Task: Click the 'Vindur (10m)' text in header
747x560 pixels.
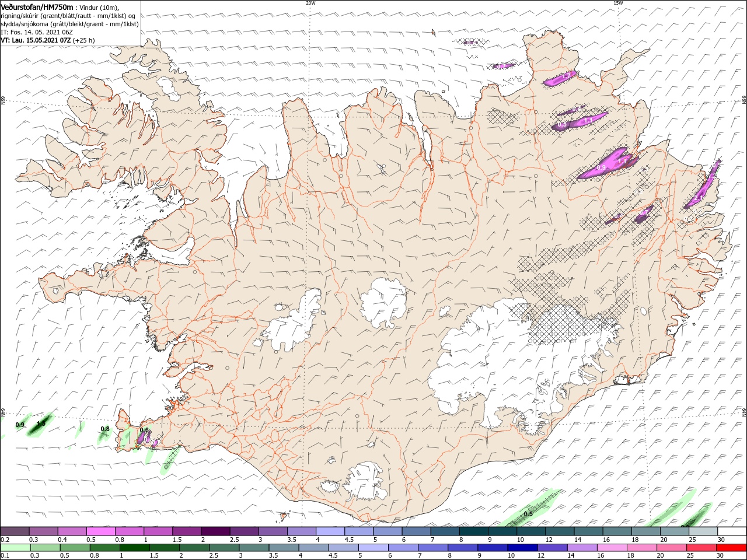Action: point(100,7)
